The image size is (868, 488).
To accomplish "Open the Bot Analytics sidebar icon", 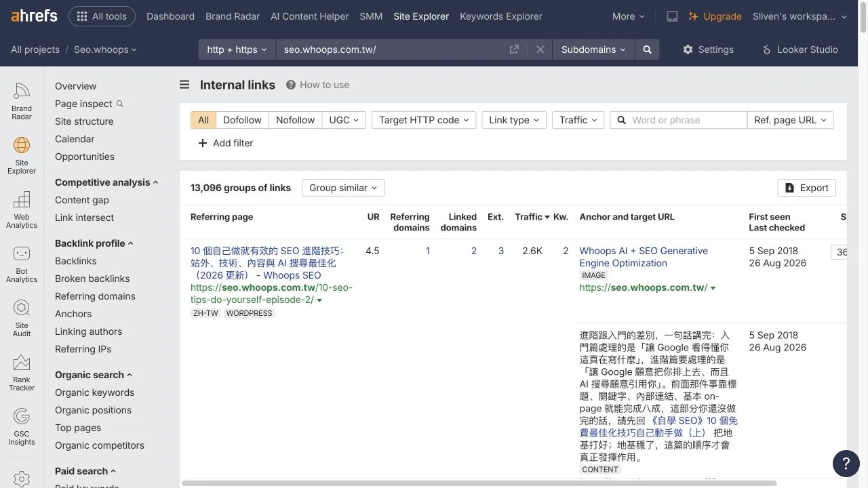I will tap(22, 264).
